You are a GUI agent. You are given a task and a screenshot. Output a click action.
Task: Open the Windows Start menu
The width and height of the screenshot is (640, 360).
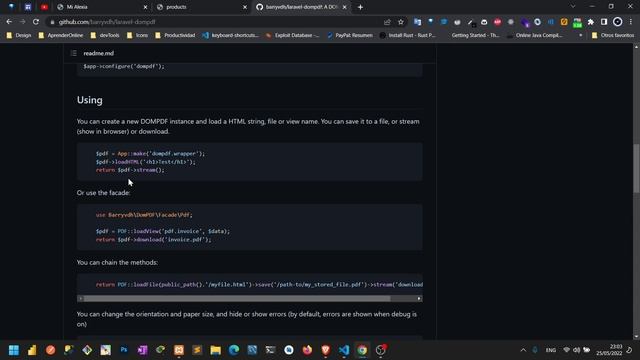point(13,350)
